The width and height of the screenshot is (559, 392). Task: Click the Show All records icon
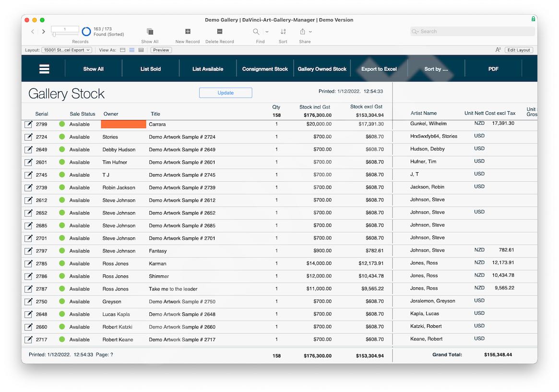coord(150,32)
